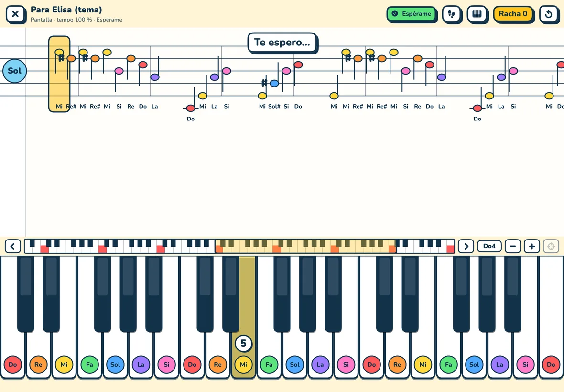Click the 'Para Elisa (tema)' title

click(66, 10)
